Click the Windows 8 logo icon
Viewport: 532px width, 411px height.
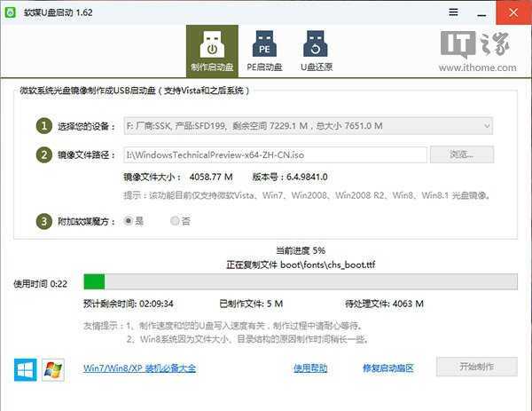[x=26, y=369]
